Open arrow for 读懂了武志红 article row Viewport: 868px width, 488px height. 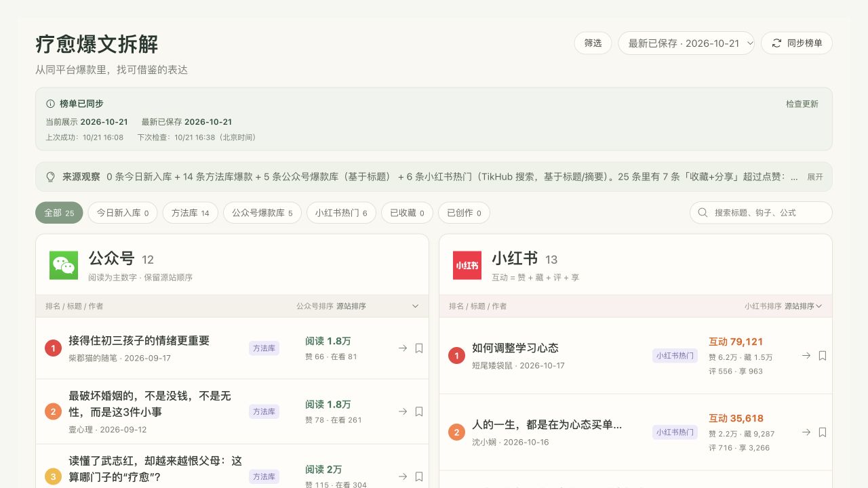click(403, 476)
